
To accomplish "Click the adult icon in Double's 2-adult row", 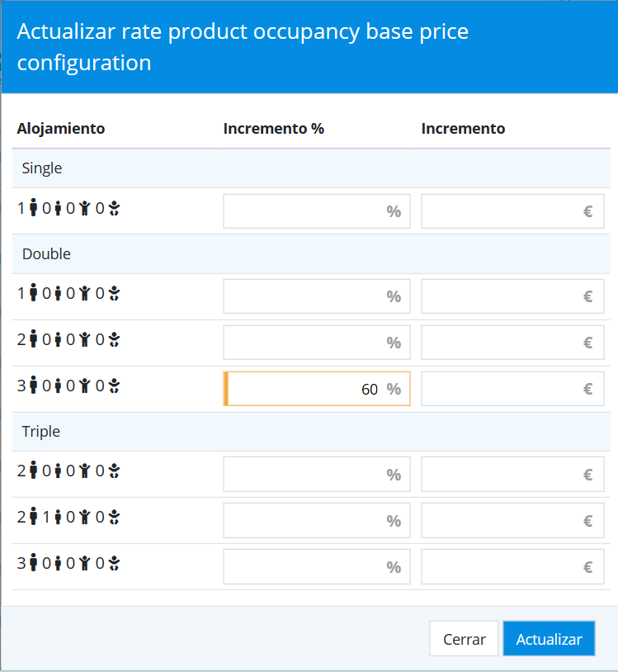I will pos(34,338).
